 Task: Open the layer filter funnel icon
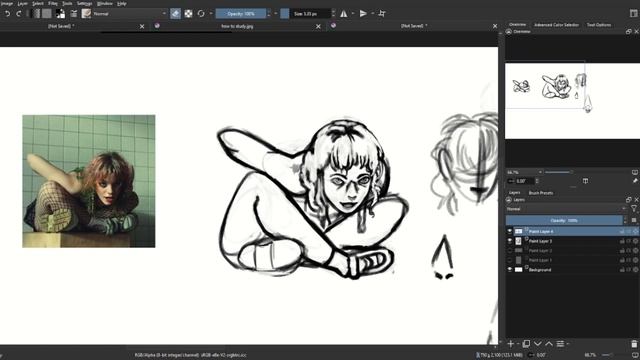point(634,209)
